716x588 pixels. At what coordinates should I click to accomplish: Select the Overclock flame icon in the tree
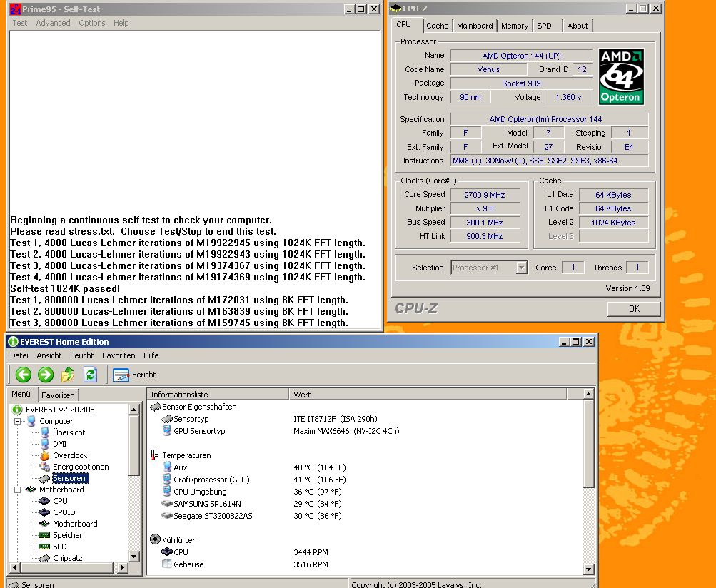45,455
